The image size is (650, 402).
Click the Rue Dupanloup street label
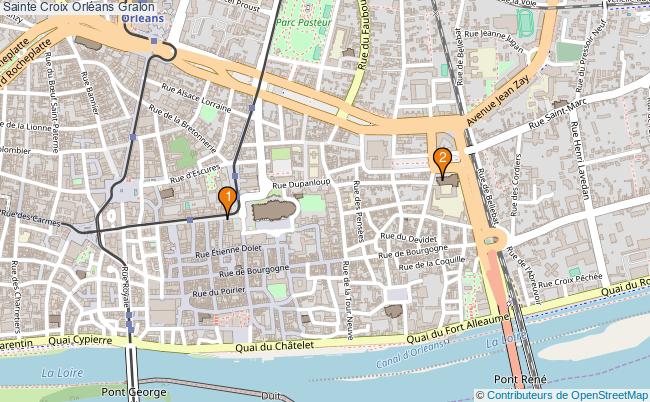301,183
